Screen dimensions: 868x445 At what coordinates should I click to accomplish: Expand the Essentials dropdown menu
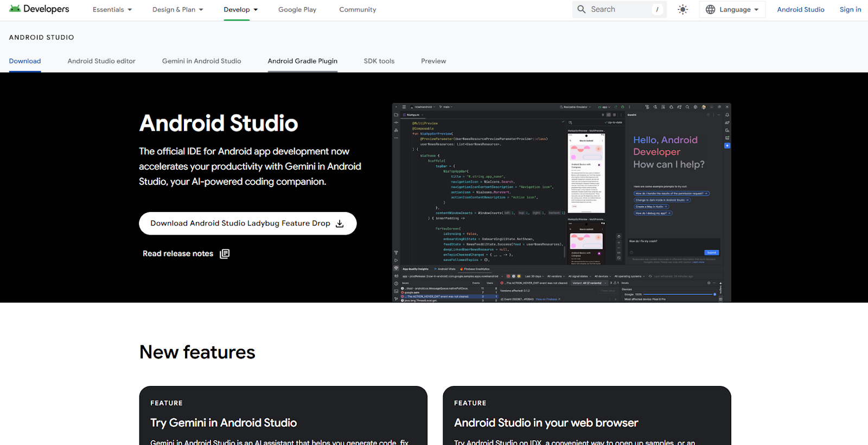(112, 10)
